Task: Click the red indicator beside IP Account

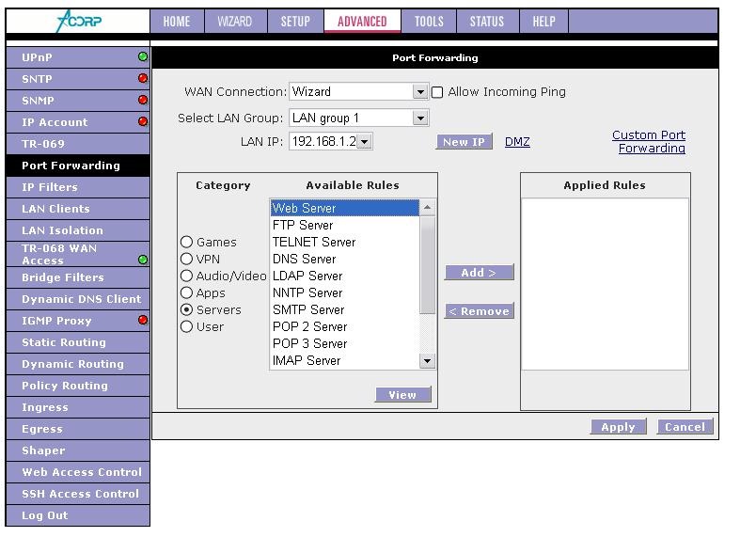Action: [x=143, y=122]
